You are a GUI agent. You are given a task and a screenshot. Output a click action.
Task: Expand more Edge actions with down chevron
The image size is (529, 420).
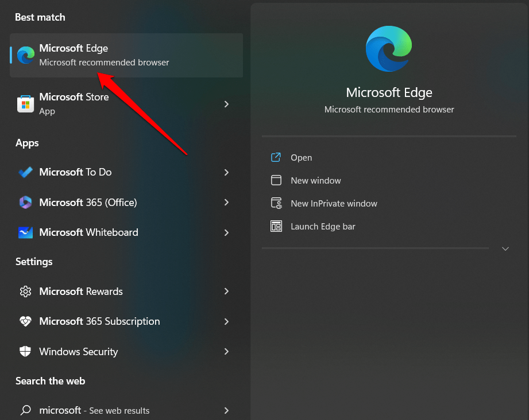pos(505,249)
